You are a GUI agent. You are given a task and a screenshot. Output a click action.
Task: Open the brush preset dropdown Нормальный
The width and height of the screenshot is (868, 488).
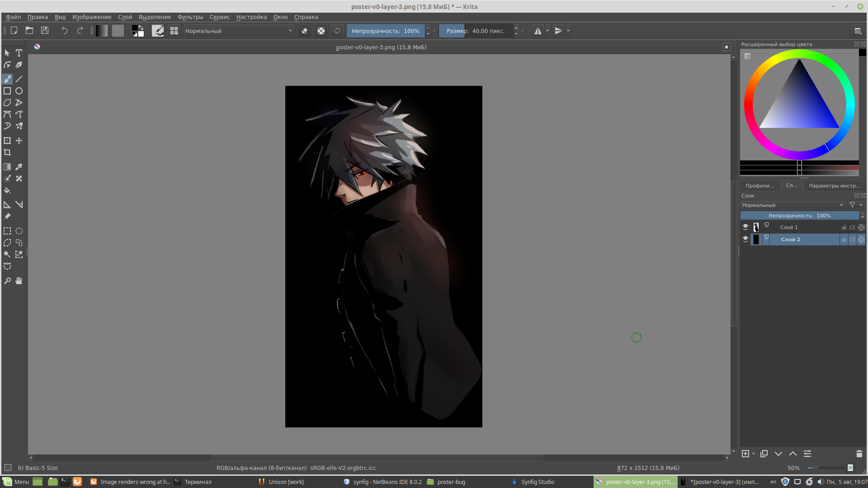239,31
